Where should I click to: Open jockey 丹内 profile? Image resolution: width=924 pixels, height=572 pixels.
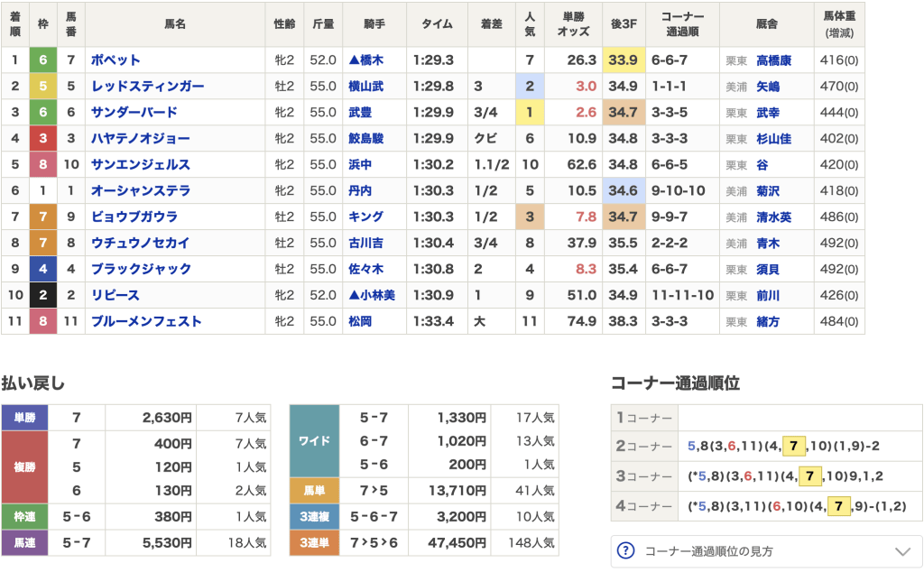point(360,190)
